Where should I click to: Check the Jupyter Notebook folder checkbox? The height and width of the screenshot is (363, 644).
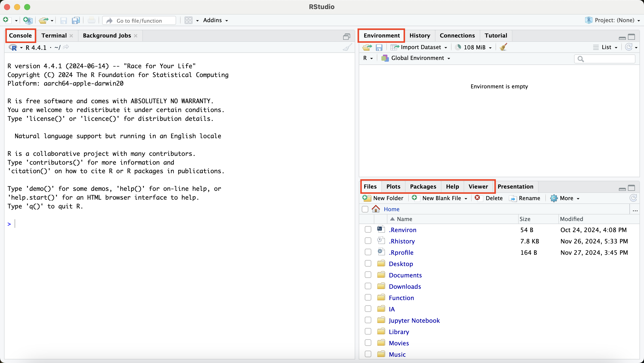(x=368, y=320)
